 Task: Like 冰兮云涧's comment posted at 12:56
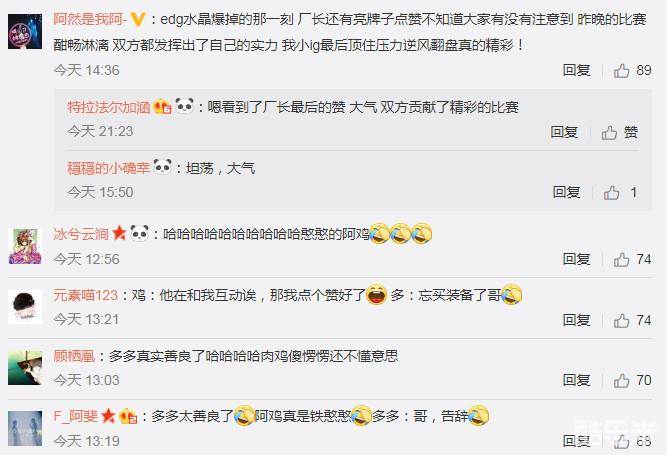[632, 259]
